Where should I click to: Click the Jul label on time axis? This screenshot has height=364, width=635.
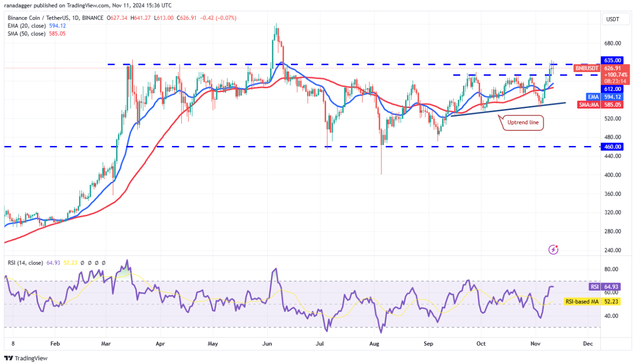pos(320,343)
